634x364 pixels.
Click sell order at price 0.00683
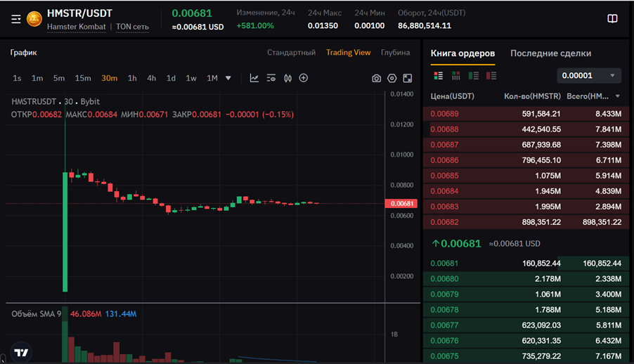[526, 207]
